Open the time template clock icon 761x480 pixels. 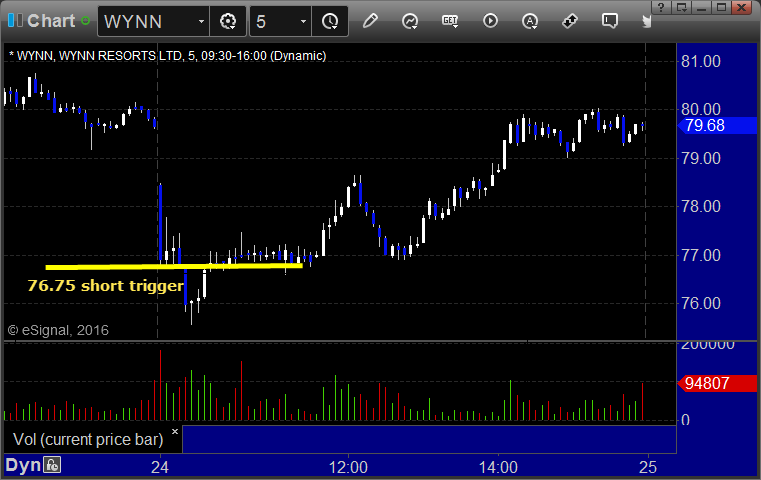point(330,21)
